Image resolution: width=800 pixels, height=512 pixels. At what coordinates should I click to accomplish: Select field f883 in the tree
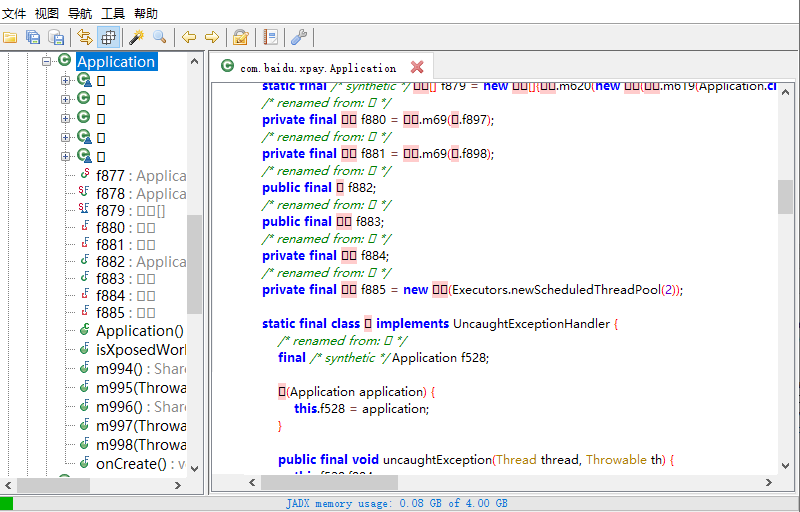pyautogui.click(x=126, y=279)
